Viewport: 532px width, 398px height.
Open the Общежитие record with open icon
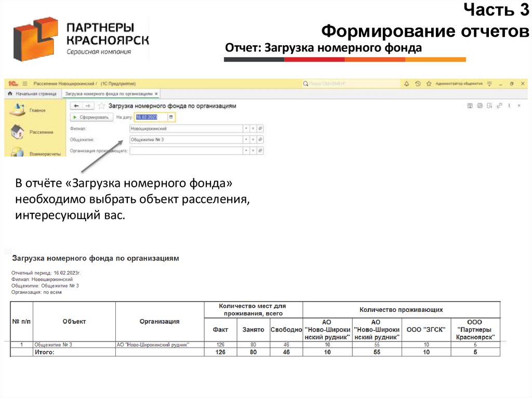pos(260,140)
